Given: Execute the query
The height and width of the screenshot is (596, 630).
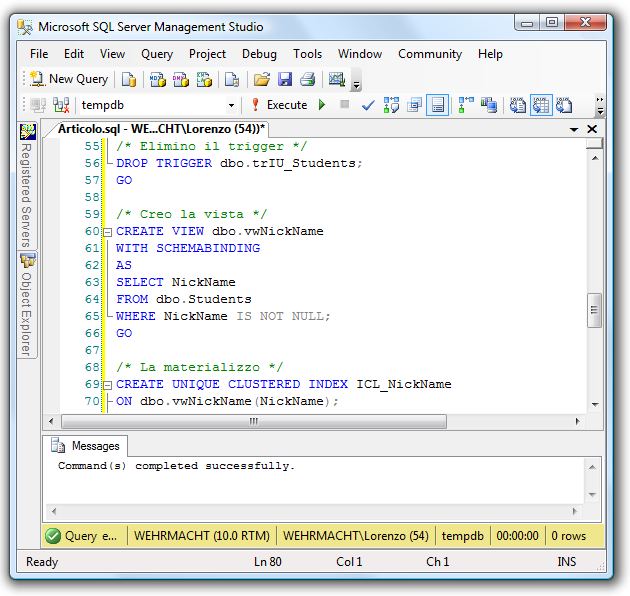Looking at the screenshot, I should coord(279,105).
